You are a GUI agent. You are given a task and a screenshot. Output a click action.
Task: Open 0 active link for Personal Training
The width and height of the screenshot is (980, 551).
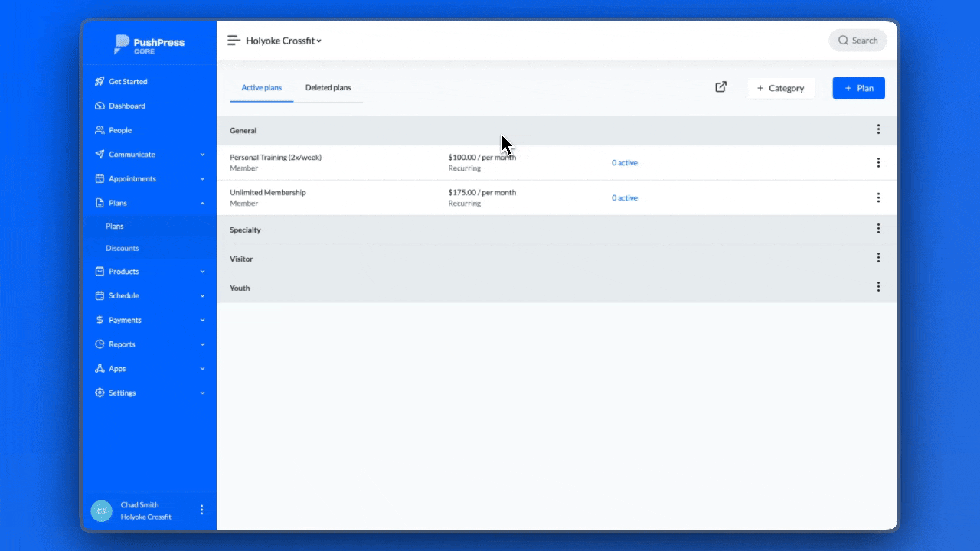point(624,163)
